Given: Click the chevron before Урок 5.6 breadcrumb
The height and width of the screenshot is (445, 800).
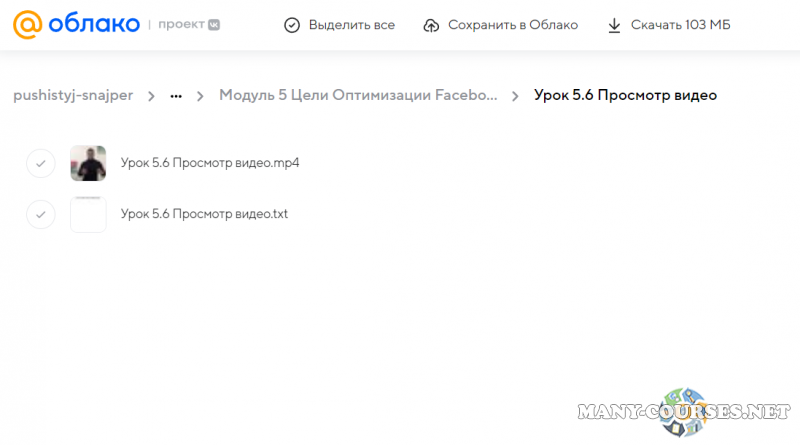Looking at the screenshot, I should (515, 96).
